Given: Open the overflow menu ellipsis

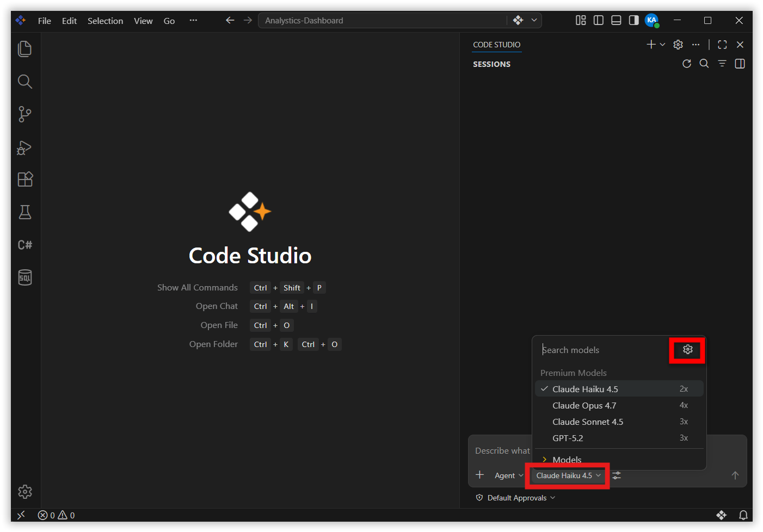Looking at the screenshot, I should (193, 20).
